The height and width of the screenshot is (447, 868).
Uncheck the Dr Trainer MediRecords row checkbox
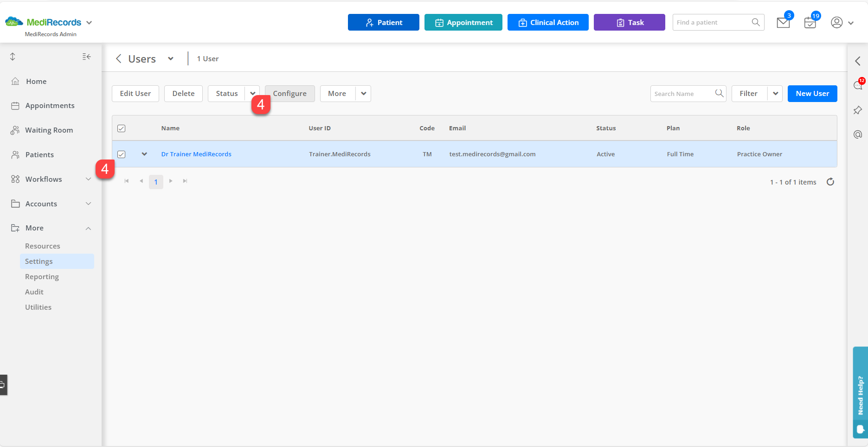(x=121, y=154)
